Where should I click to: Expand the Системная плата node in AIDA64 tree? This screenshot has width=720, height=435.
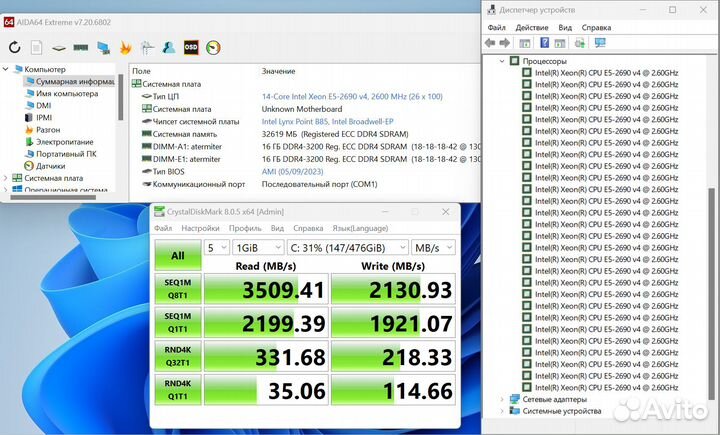click(x=6, y=178)
